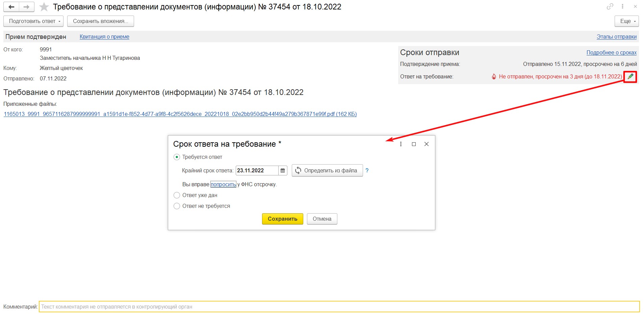Open the 'Этапы отправки' link
644x315 pixels.
[616, 37]
